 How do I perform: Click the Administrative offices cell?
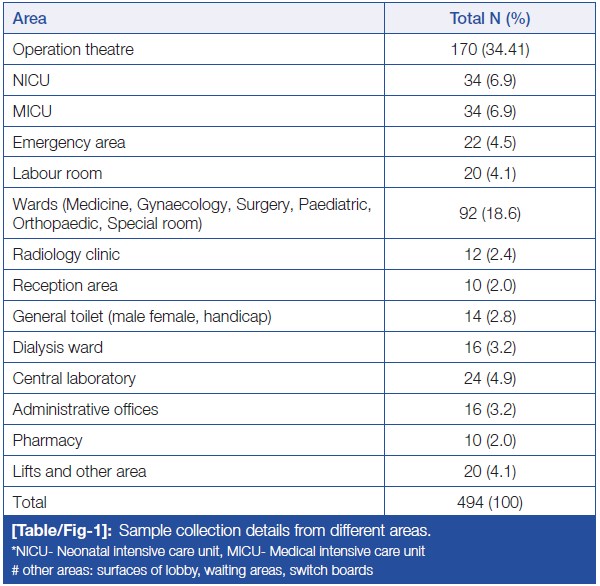tap(85, 410)
